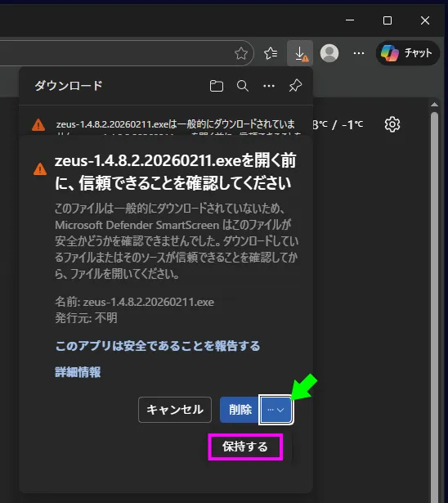Image resolution: width=448 pixels, height=503 pixels.
Task: Click 削除 button
Action: click(240, 410)
